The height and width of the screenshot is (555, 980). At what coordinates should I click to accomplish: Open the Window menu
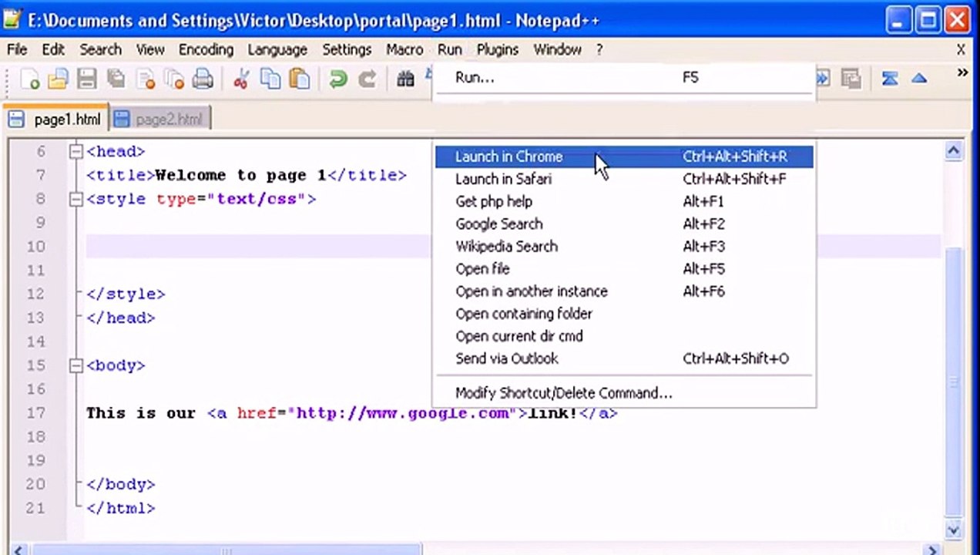[557, 49]
